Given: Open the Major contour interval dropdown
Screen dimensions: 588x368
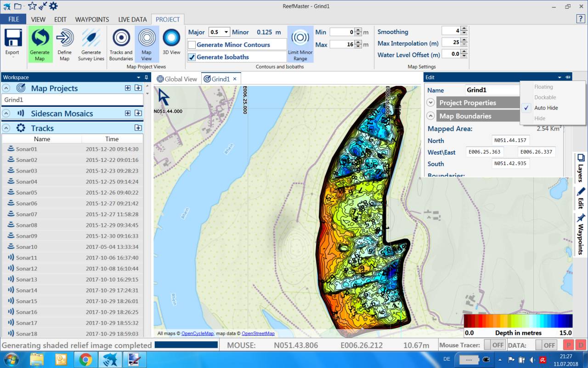Looking at the screenshot, I should (226, 32).
